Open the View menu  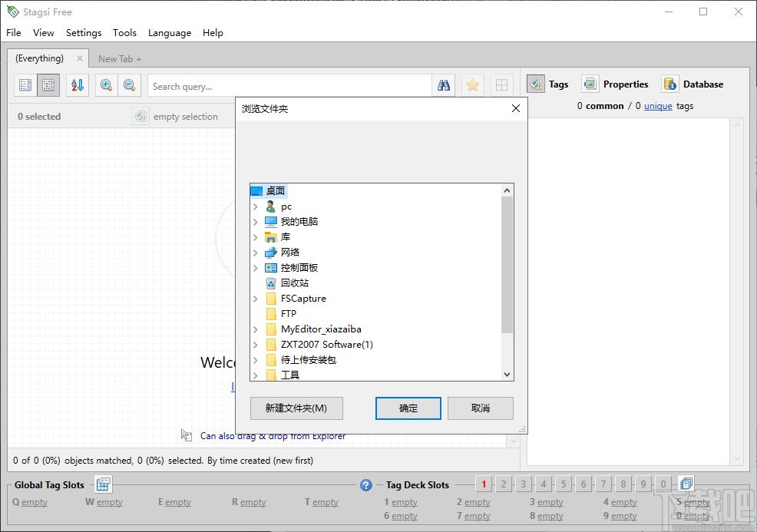click(x=44, y=33)
